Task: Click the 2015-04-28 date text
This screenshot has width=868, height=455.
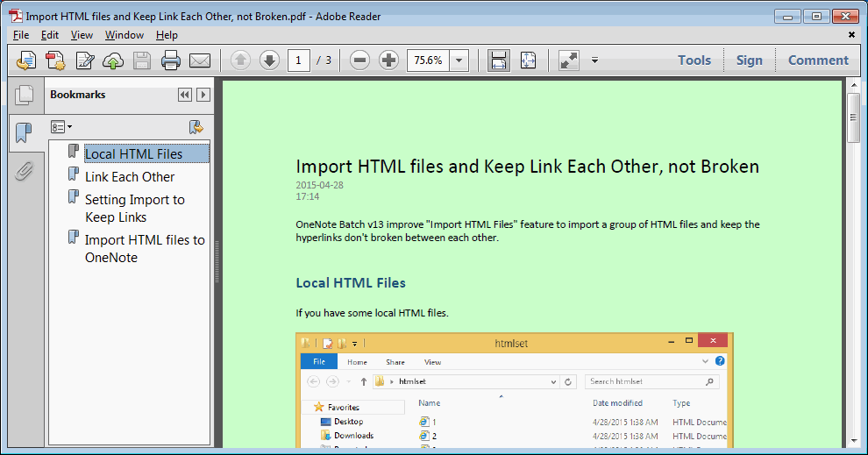Action: tap(319, 185)
